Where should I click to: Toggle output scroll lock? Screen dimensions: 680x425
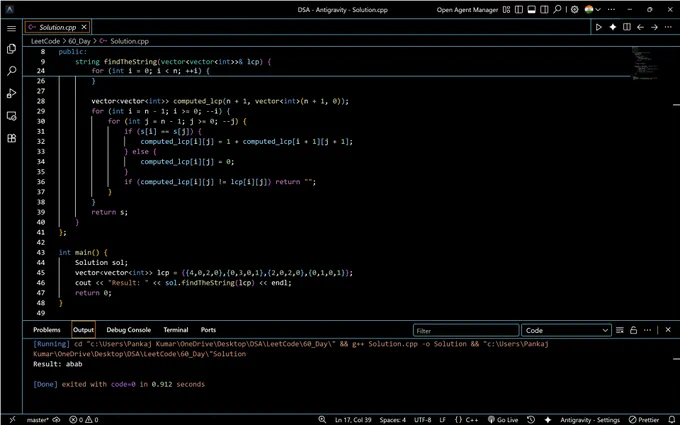pyautogui.click(x=633, y=330)
